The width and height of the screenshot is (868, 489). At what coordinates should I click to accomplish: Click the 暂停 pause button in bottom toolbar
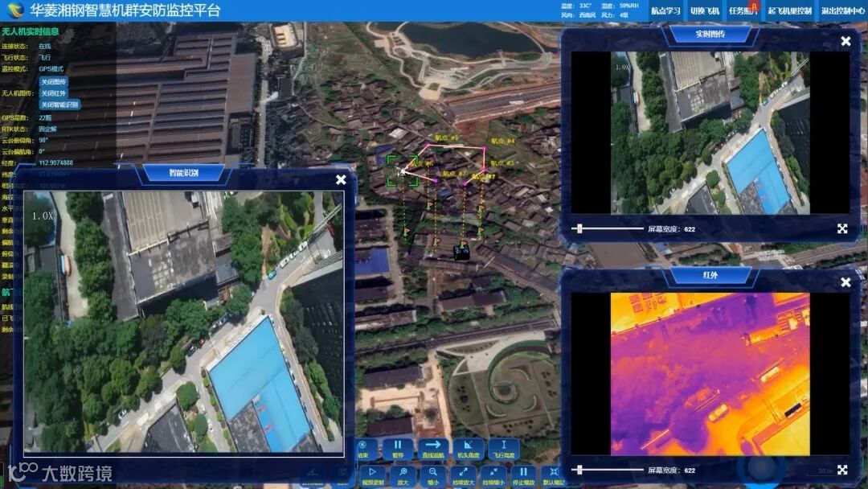(x=398, y=449)
